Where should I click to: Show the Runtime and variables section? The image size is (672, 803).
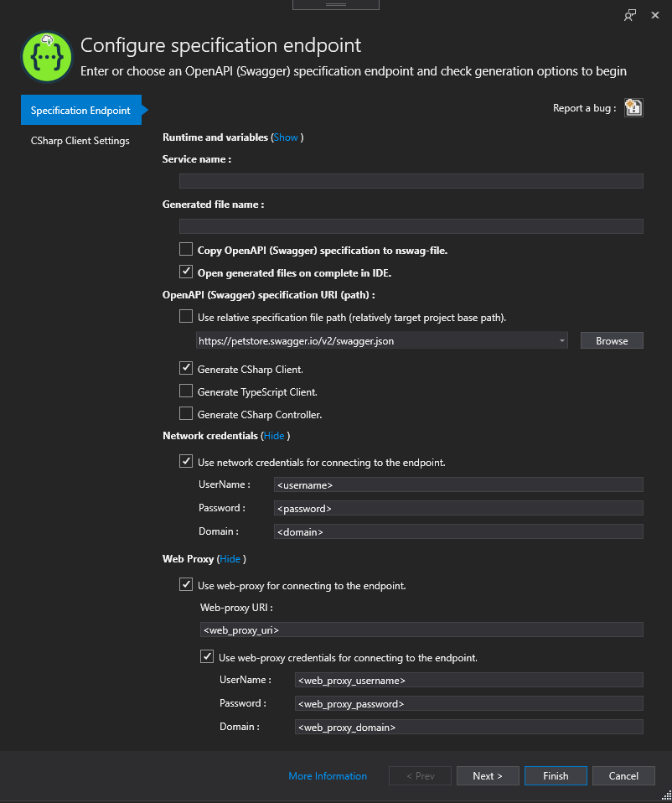click(286, 137)
